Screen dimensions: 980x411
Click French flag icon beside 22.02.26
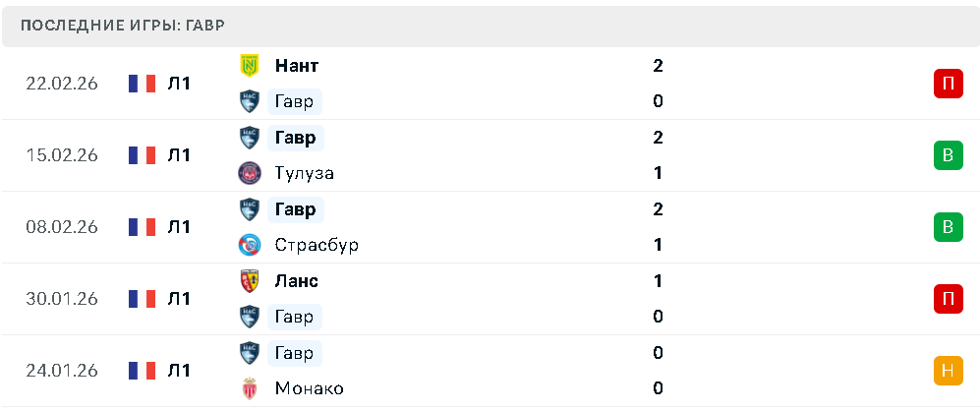[x=142, y=84]
